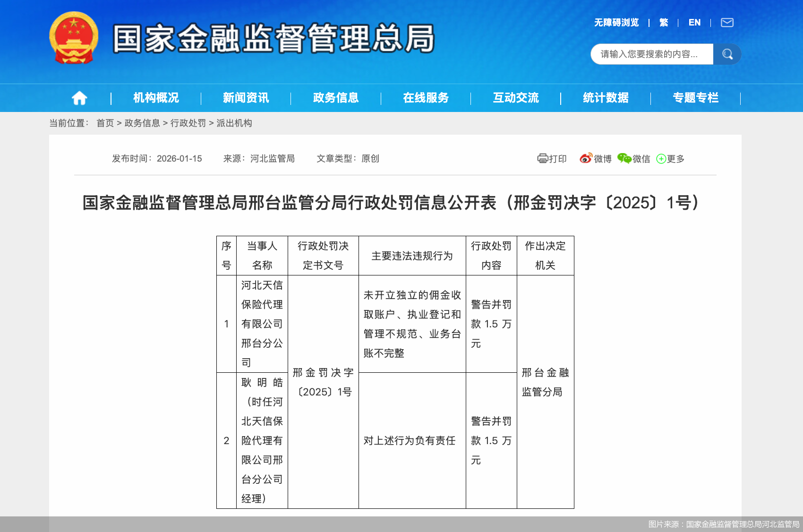Select the 互动交流 navigation tab
The width and height of the screenshot is (803, 532).
pos(516,98)
